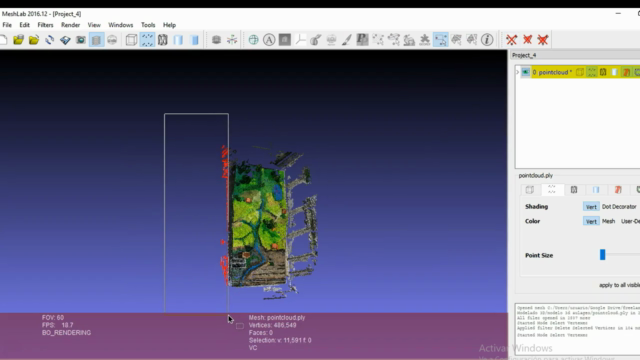This screenshot has height=360, width=640.
Task: Select the striped face selection tool
Action: point(456,40)
